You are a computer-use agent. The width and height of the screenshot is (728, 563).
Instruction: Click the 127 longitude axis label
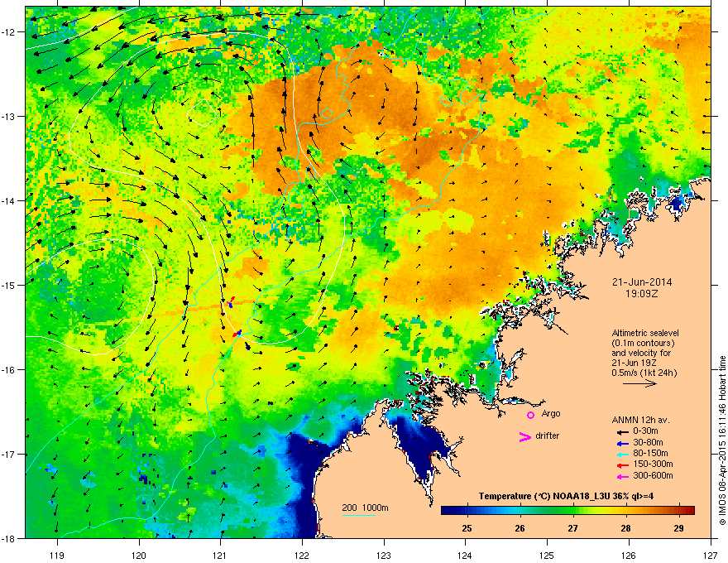coord(711,555)
